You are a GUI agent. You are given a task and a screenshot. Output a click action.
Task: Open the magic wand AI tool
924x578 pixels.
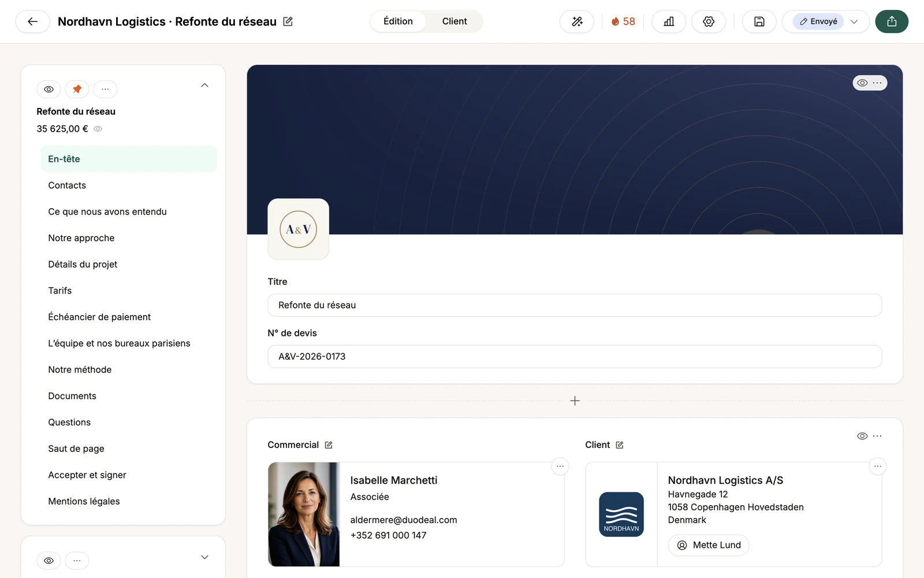pos(577,21)
